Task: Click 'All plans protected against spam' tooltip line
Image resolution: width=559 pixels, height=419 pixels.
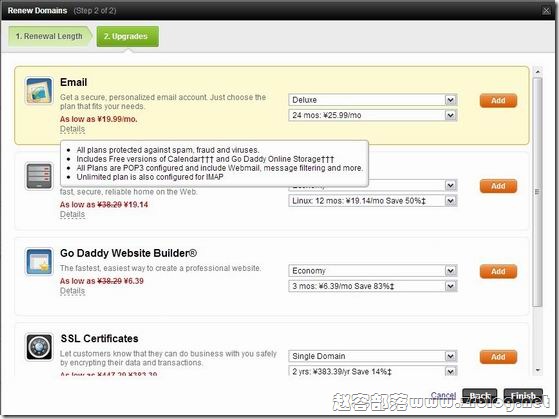Action: click(168, 150)
